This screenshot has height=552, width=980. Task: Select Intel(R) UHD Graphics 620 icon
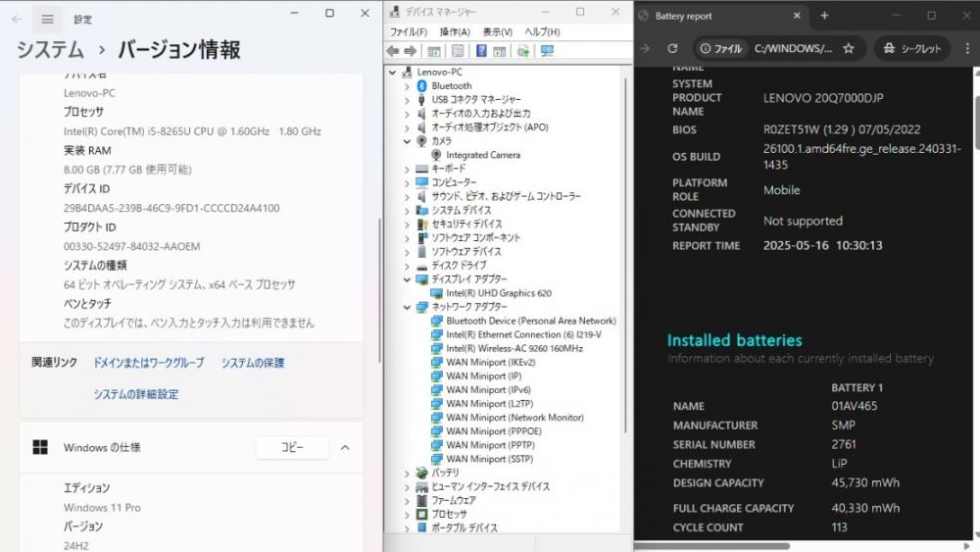point(437,292)
